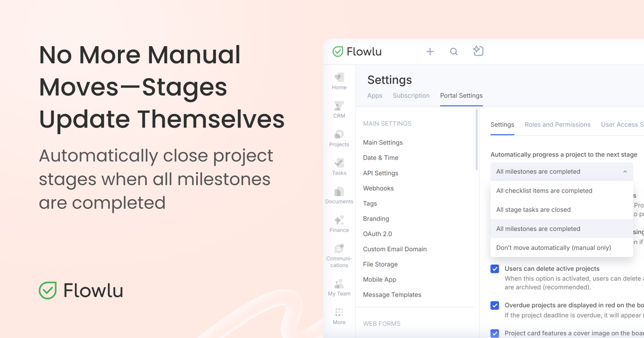Open Webhooks settings
The image size is (644, 338).
tap(378, 188)
